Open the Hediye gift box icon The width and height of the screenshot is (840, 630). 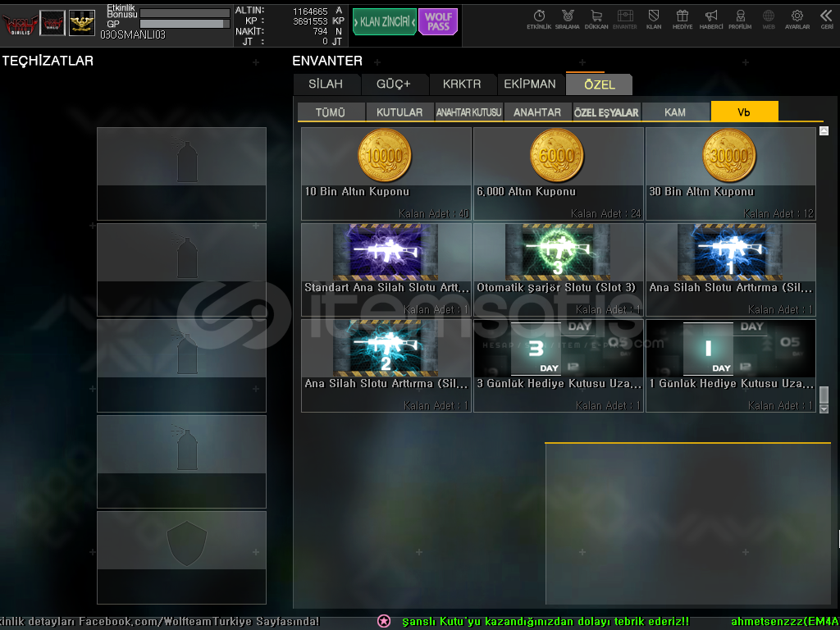[682, 20]
